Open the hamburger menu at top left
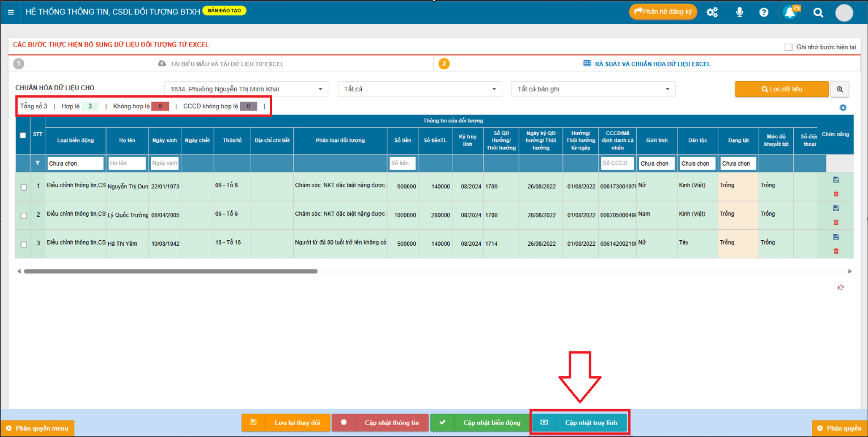The width and height of the screenshot is (868, 437). [11, 12]
